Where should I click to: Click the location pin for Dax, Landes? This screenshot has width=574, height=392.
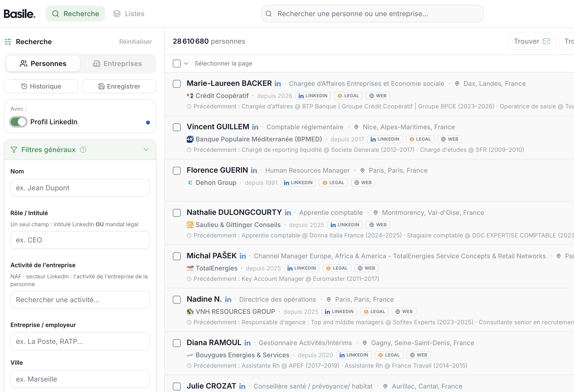click(457, 84)
